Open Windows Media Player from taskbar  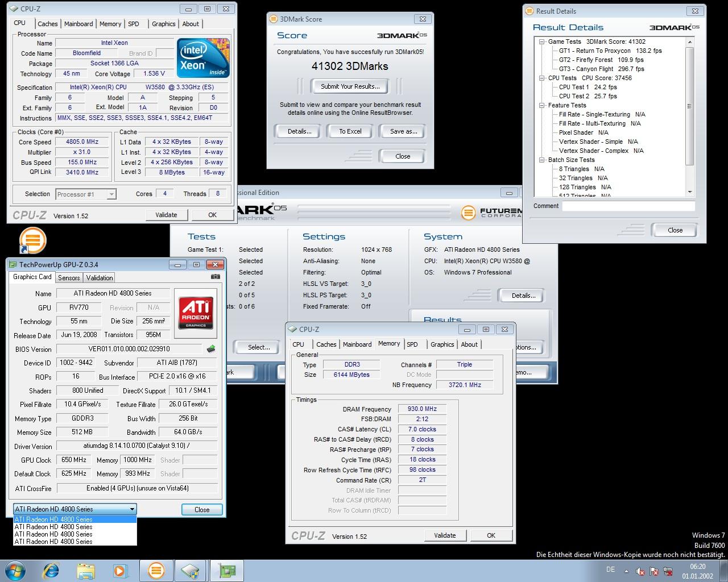[120, 571]
